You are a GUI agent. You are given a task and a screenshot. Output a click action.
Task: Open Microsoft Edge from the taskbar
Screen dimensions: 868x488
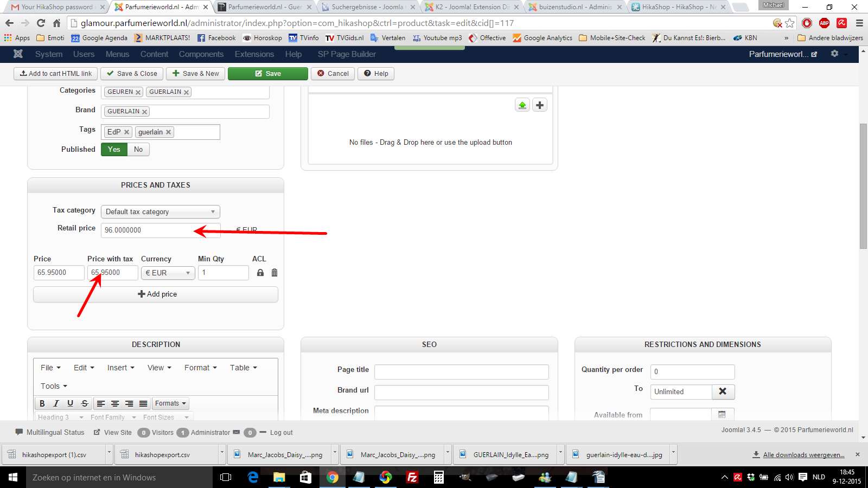(x=253, y=477)
